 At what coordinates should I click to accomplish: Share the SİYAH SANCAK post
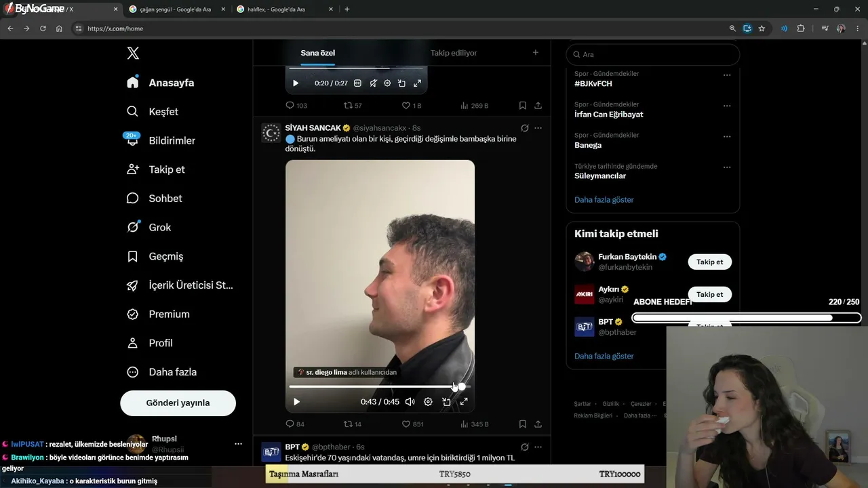[x=538, y=424]
